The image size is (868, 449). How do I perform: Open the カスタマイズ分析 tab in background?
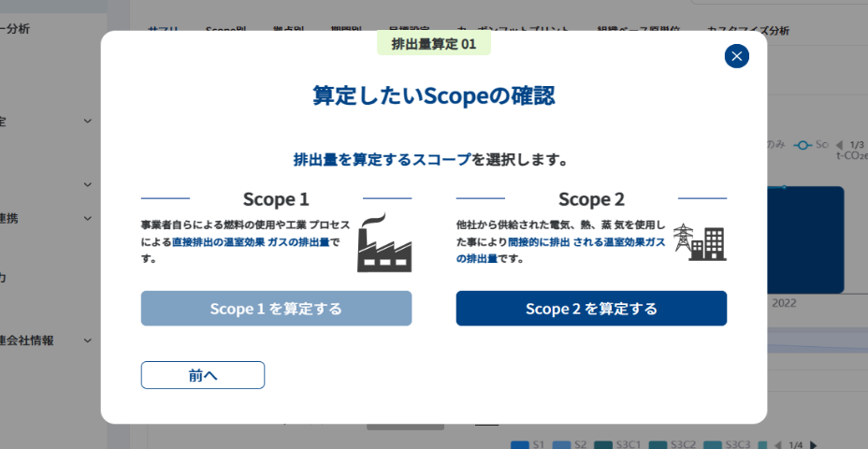click(748, 31)
